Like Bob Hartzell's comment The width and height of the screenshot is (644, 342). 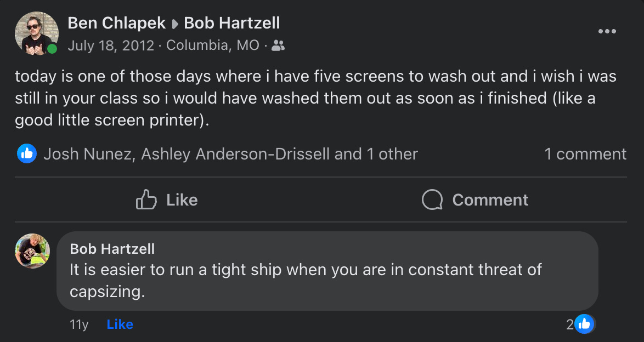tap(120, 324)
